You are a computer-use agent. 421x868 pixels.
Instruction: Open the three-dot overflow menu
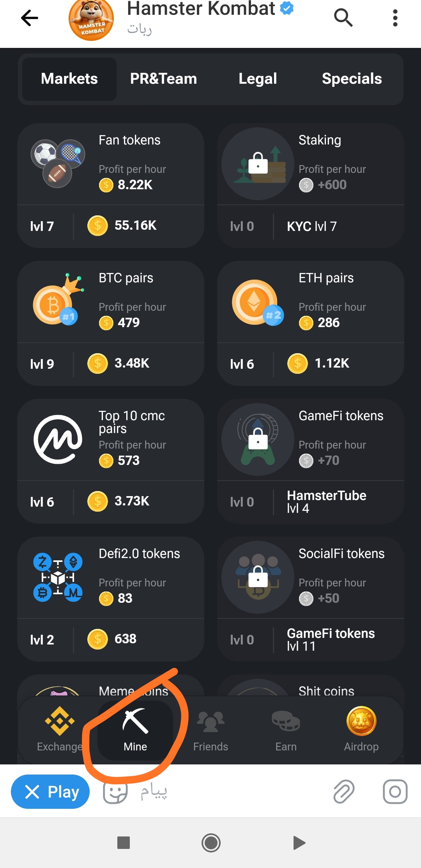(395, 18)
